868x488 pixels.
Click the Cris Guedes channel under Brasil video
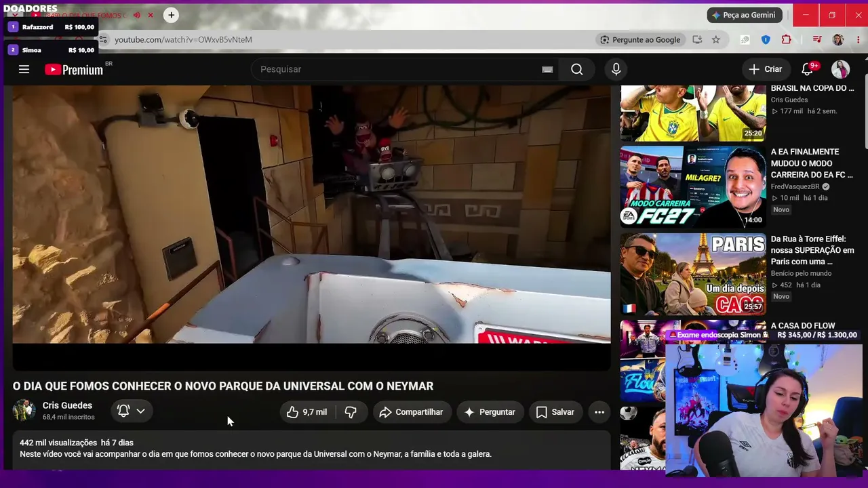(789, 100)
